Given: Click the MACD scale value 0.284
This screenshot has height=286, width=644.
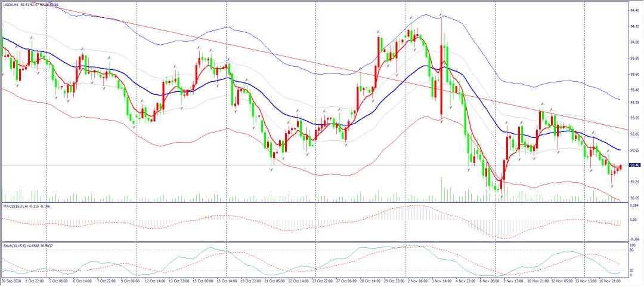Looking at the screenshot, I should [634, 205].
